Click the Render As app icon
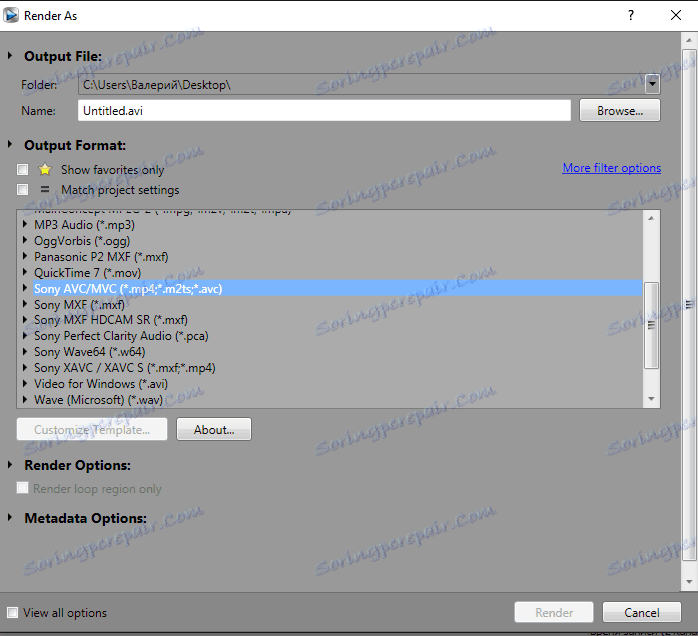Image resolution: width=698 pixels, height=636 pixels. pyautogui.click(x=11, y=16)
